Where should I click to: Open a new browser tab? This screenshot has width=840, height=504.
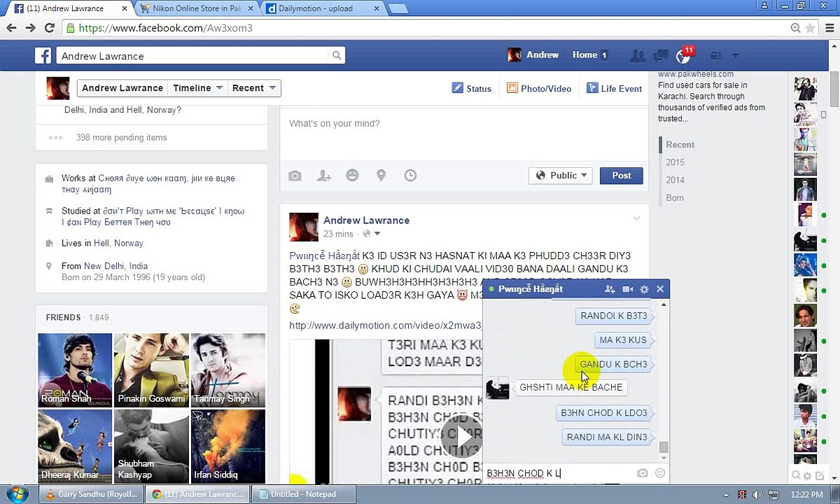tap(398, 8)
